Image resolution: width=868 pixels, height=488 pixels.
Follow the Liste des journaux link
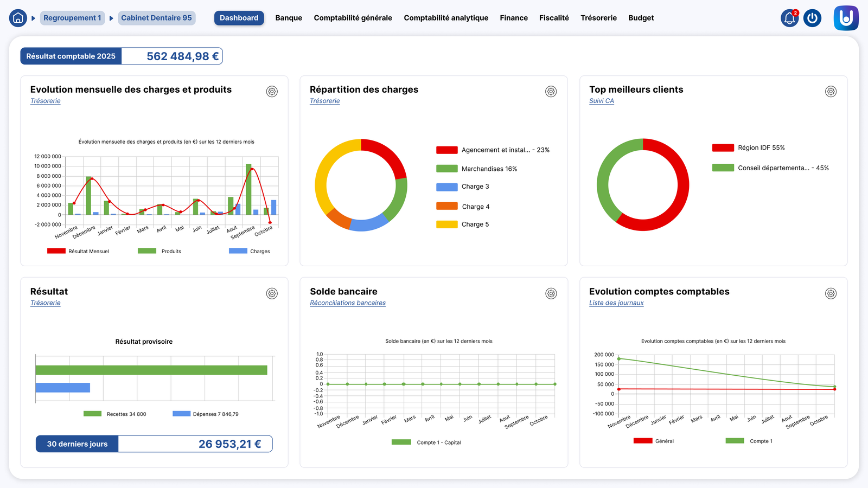tap(616, 303)
